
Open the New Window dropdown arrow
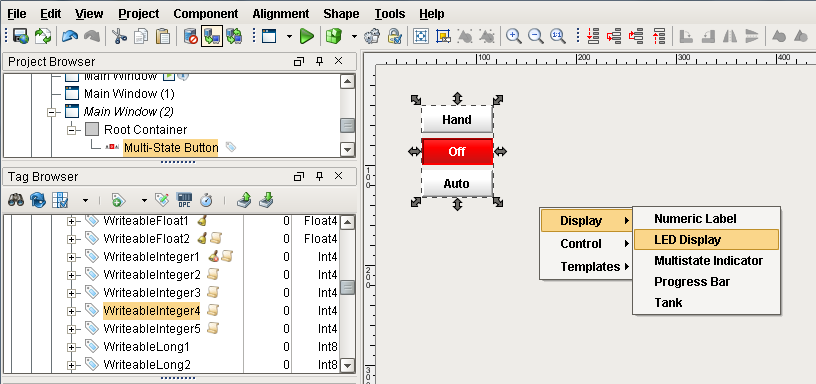289,36
